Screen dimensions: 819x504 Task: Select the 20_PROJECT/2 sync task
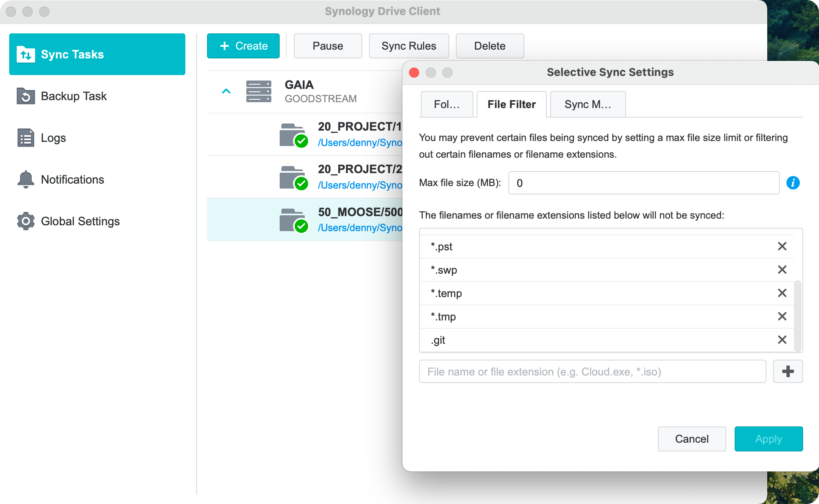tap(359, 177)
